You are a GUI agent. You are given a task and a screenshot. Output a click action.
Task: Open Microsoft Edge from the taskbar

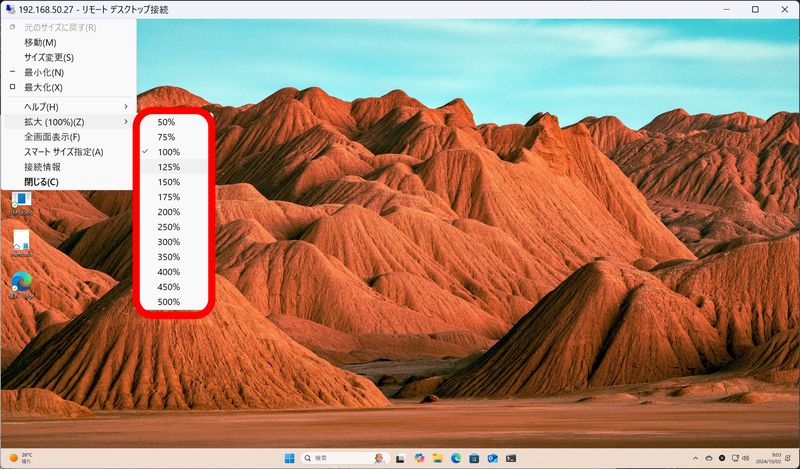pyautogui.click(x=456, y=458)
